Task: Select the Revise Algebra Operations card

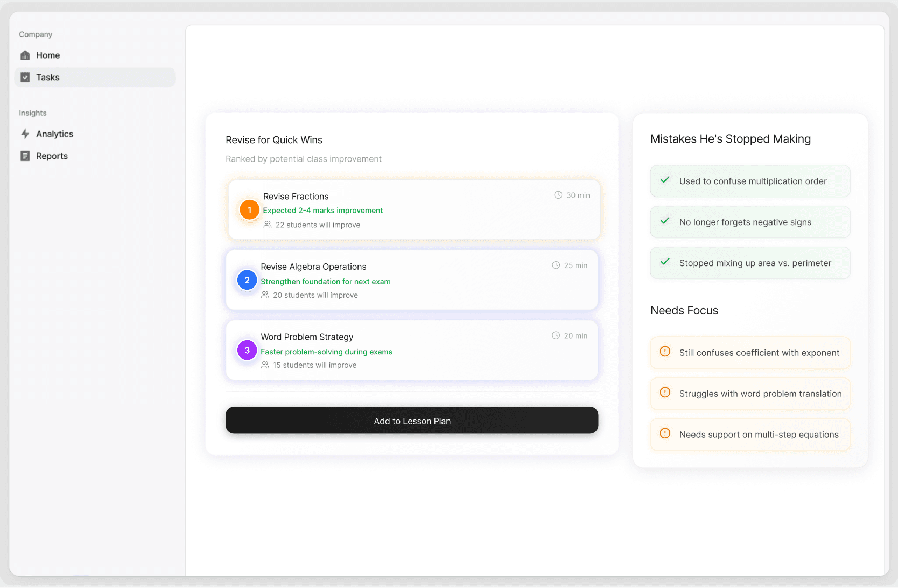Action: coord(412,280)
